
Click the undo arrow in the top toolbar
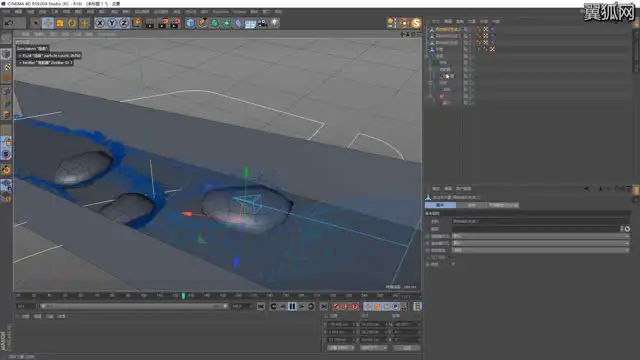(9, 23)
